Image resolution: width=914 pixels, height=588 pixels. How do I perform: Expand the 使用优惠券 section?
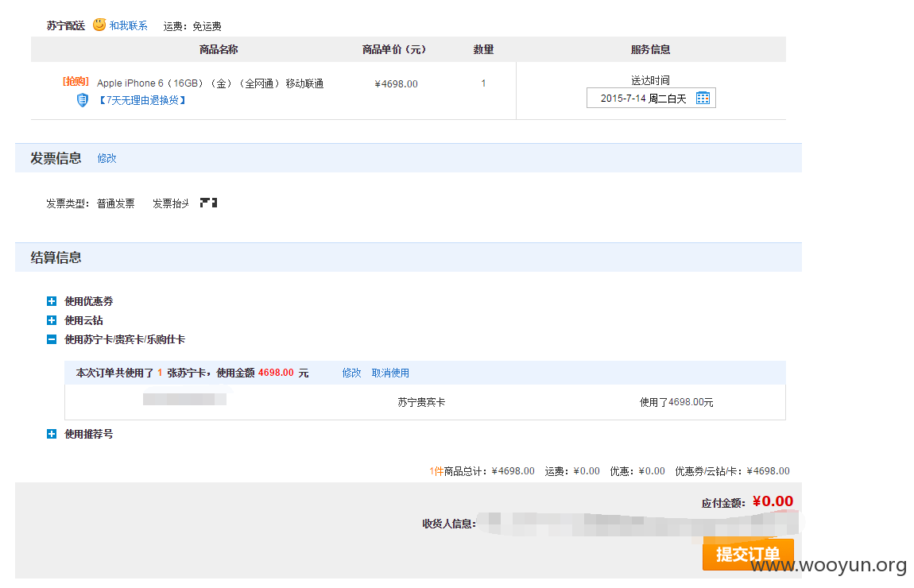[52, 301]
